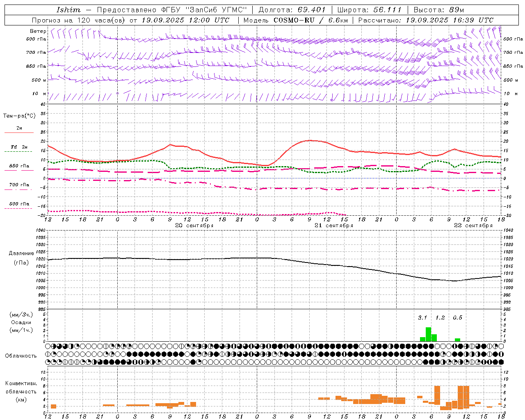525x420 pixels.
Task: Click the "Ветер" wind panel label
Action: coord(38,31)
